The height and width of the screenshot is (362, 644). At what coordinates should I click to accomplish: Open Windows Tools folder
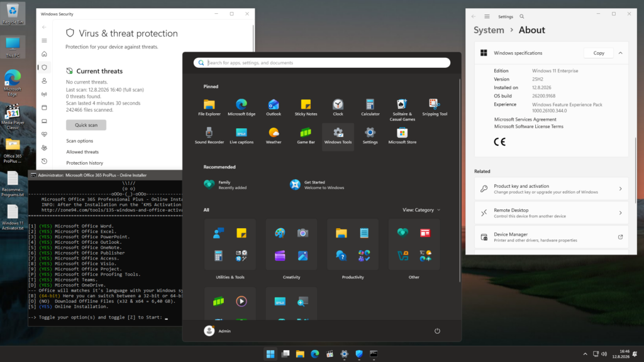coord(338,136)
